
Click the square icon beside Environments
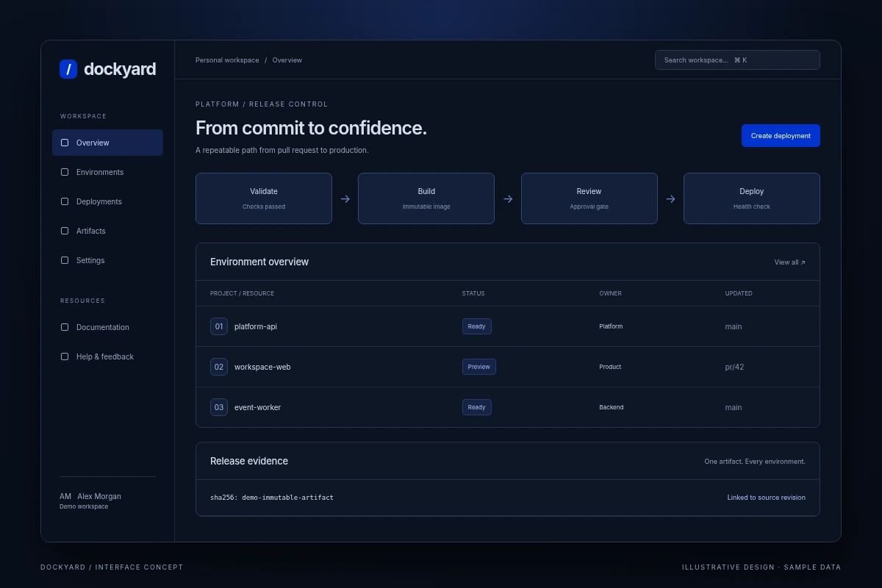click(65, 172)
